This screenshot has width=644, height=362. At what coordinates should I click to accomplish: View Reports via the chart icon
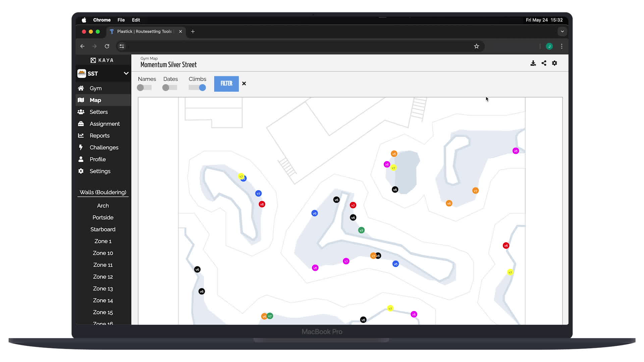[x=81, y=135]
